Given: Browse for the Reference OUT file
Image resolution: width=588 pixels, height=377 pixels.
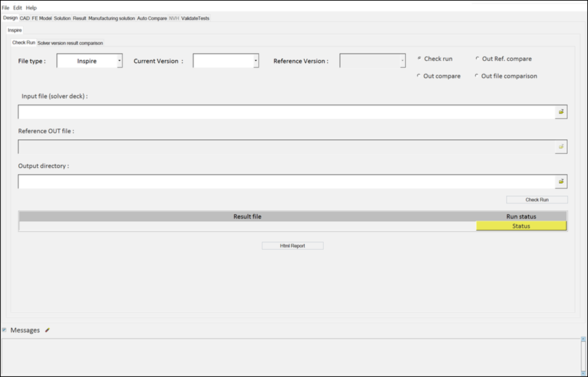Looking at the screenshot, I should tap(561, 147).
